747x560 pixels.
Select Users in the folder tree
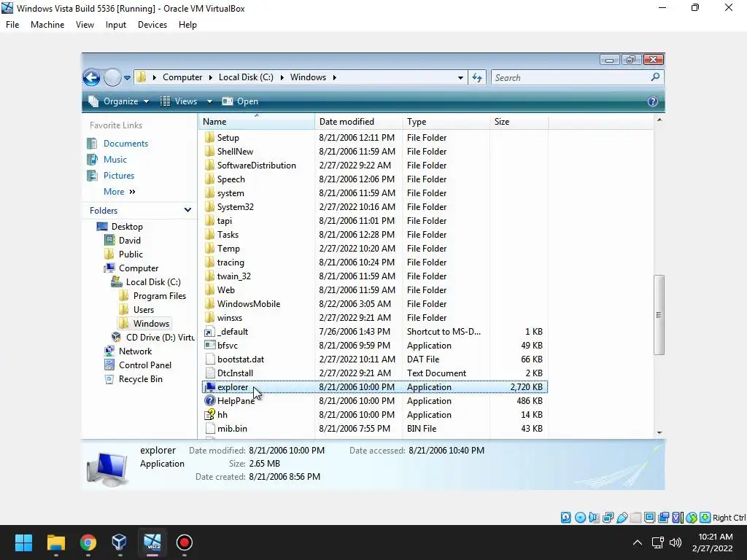[x=144, y=309]
